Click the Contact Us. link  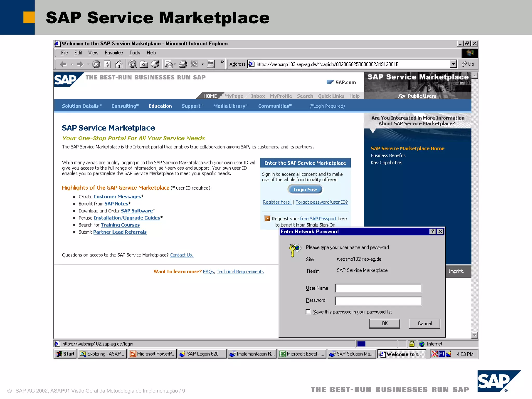point(182,255)
